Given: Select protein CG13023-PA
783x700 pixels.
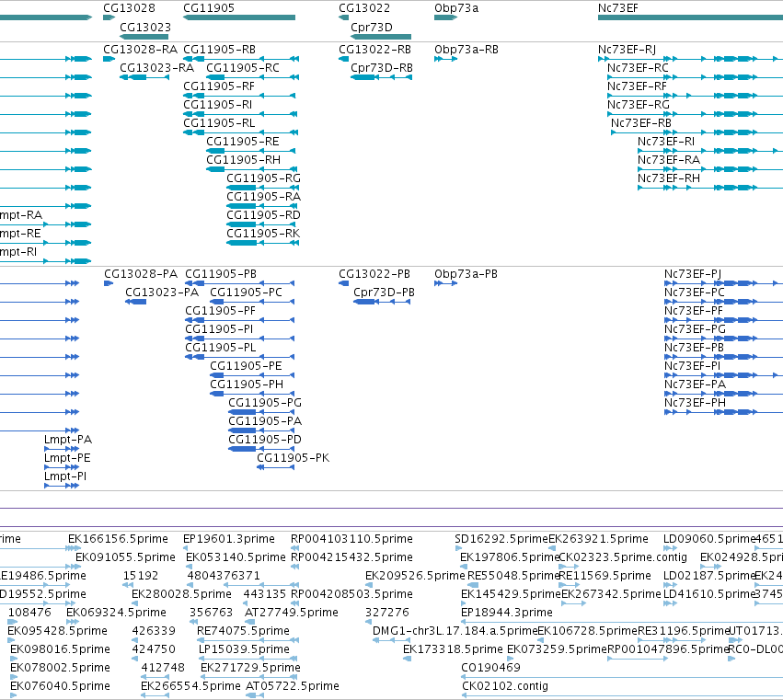Looking at the screenshot, I should pos(162,293).
